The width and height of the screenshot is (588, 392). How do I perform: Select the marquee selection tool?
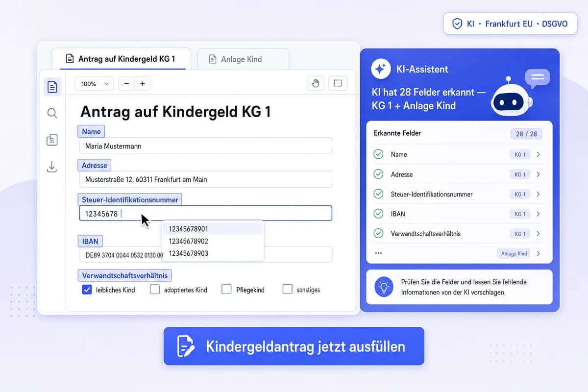pyautogui.click(x=338, y=83)
